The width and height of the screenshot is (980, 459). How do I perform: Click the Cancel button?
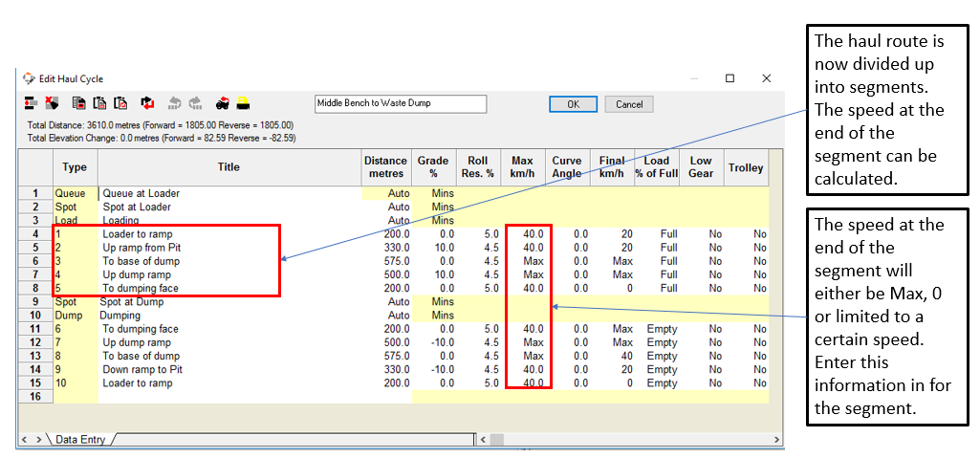[629, 104]
